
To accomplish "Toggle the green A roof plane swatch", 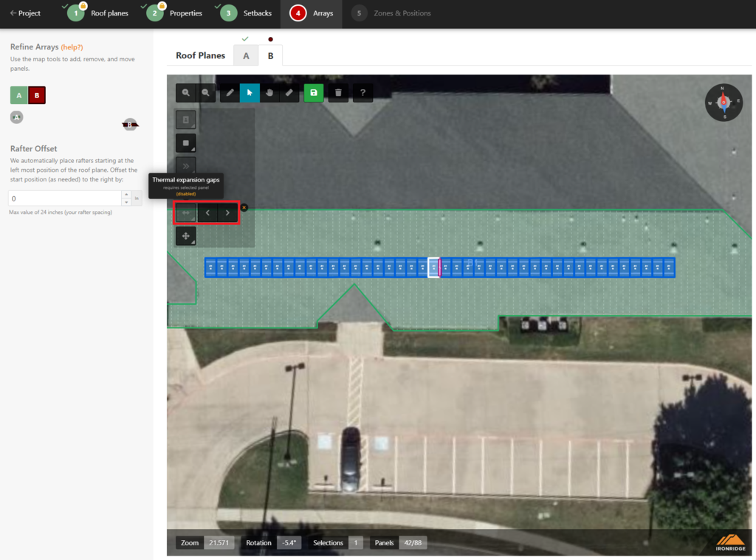I will pos(19,95).
